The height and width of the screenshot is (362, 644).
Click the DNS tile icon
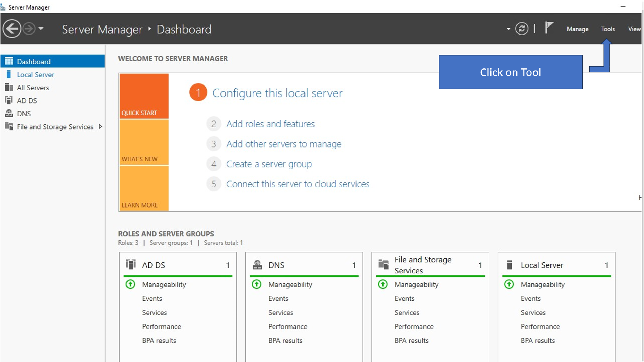[257, 265]
